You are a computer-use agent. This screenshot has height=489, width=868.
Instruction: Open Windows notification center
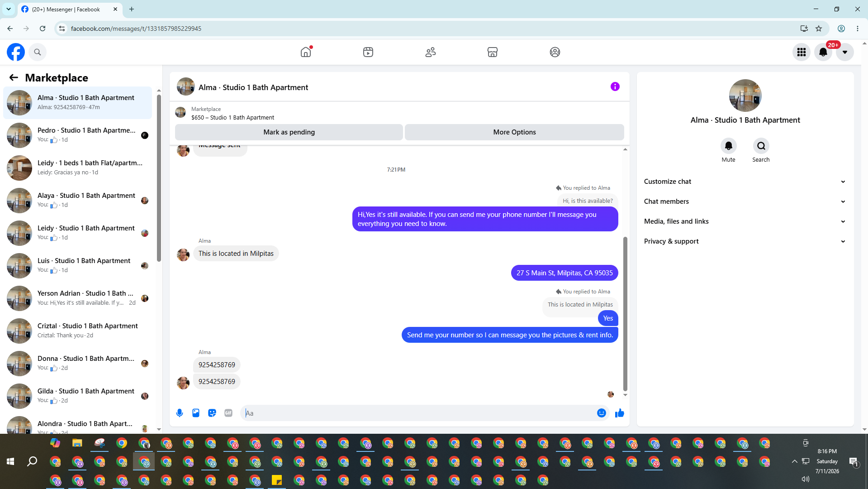tap(854, 462)
